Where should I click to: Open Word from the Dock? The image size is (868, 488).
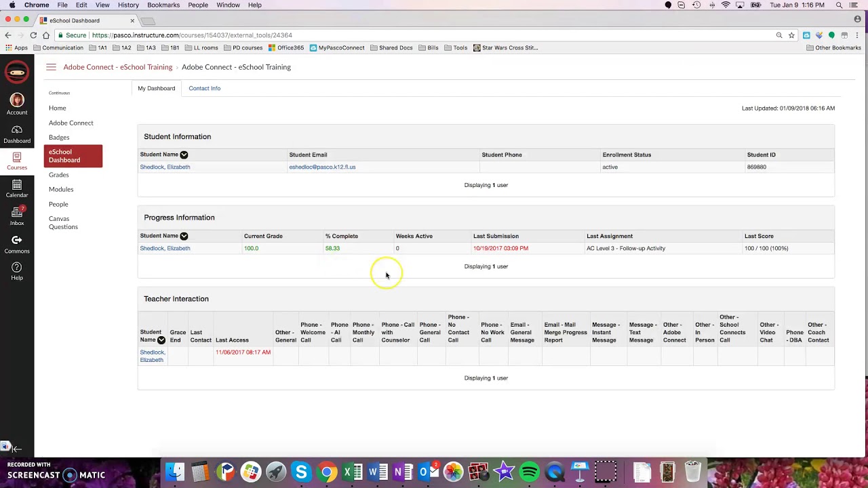pos(378,472)
